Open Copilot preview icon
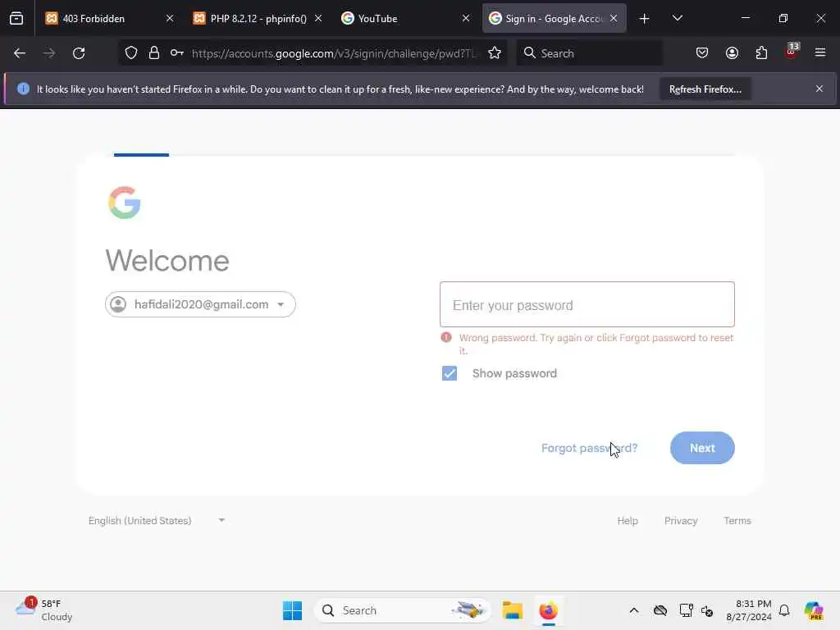The height and width of the screenshot is (630, 840). pos(813,610)
